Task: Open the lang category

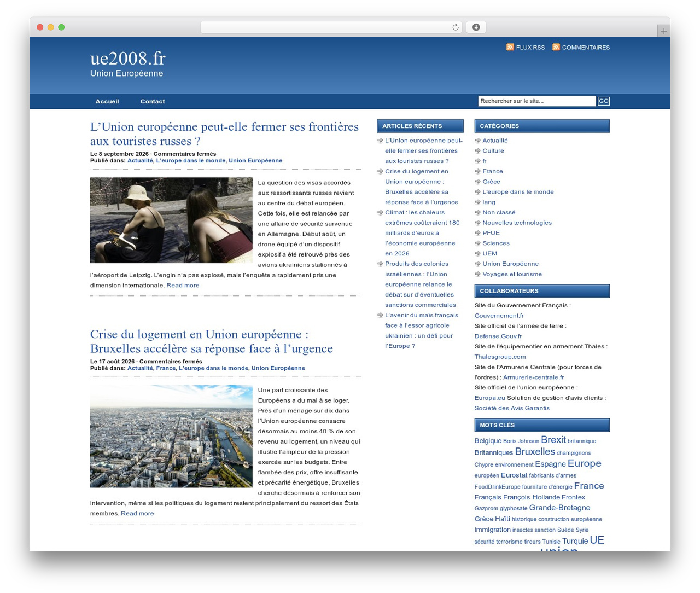Action: coord(489,202)
